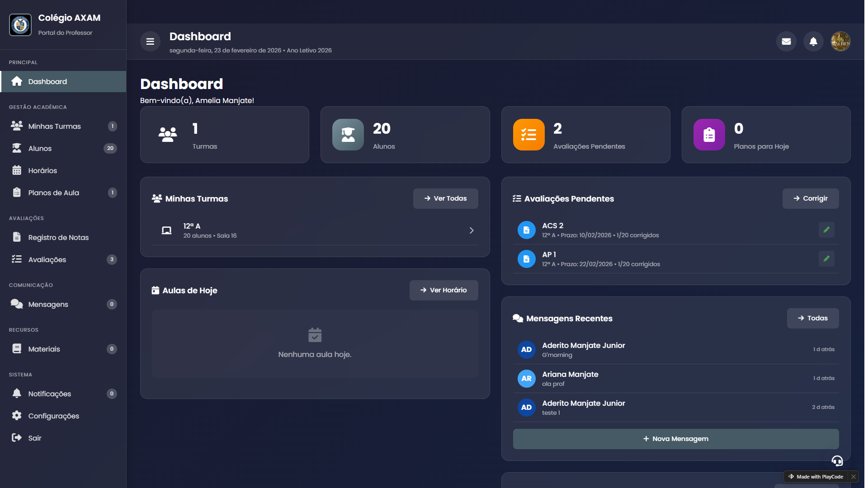Image resolution: width=868 pixels, height=488 pixels.
Task: Click the Ver Todas button
Action: coord(445,199)
